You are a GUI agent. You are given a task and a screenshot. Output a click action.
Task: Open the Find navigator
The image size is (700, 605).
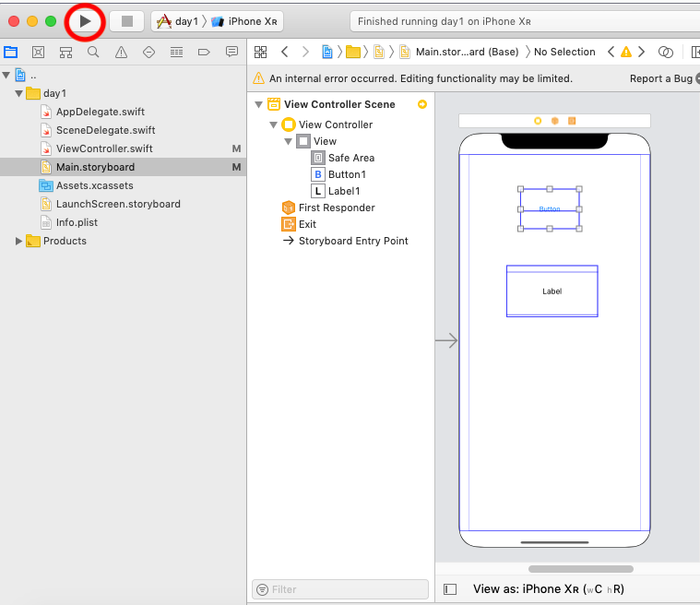93,53
